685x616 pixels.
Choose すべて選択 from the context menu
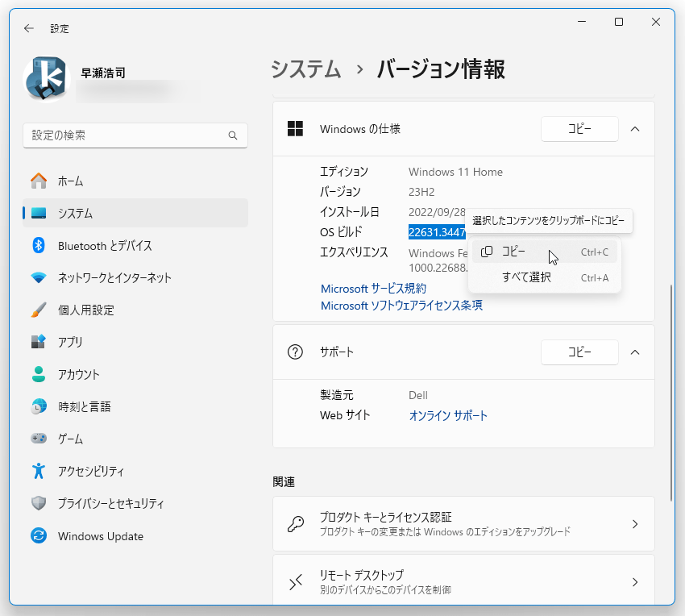click(x=544, y=277)
